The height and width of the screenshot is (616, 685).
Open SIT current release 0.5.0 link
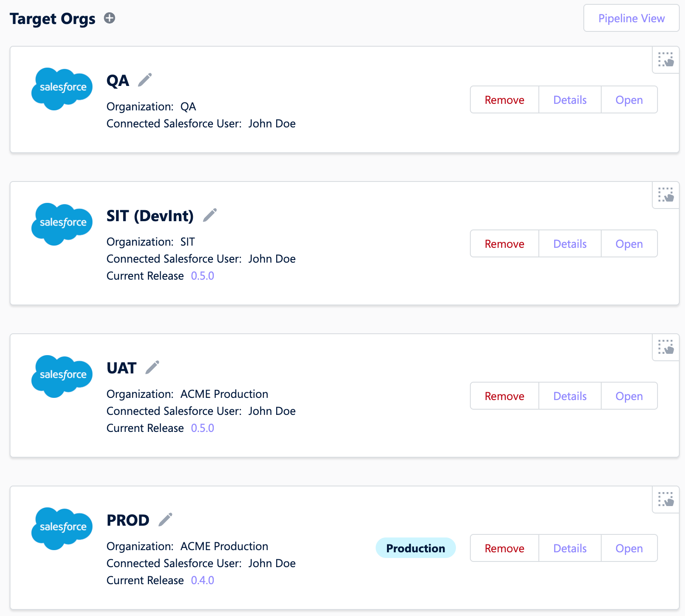click(x=202, y=276)
